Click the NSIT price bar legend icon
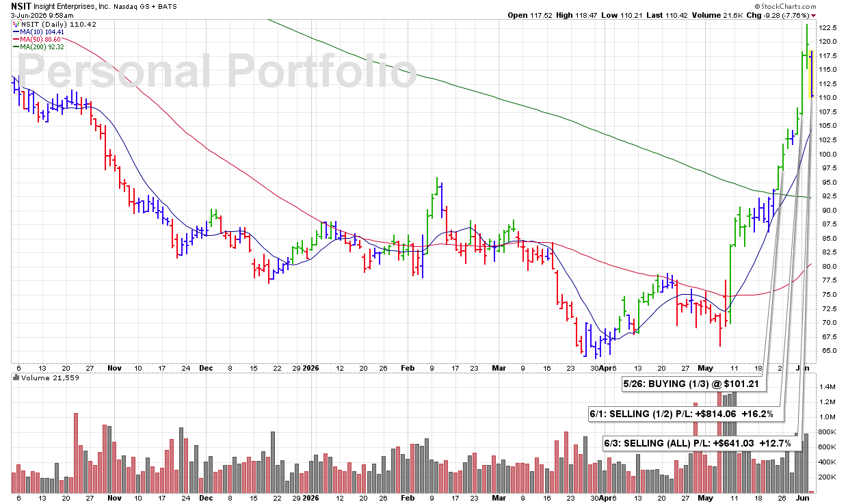Image resolution: width=848 pixels, height=504 pixels. (15, 24)
